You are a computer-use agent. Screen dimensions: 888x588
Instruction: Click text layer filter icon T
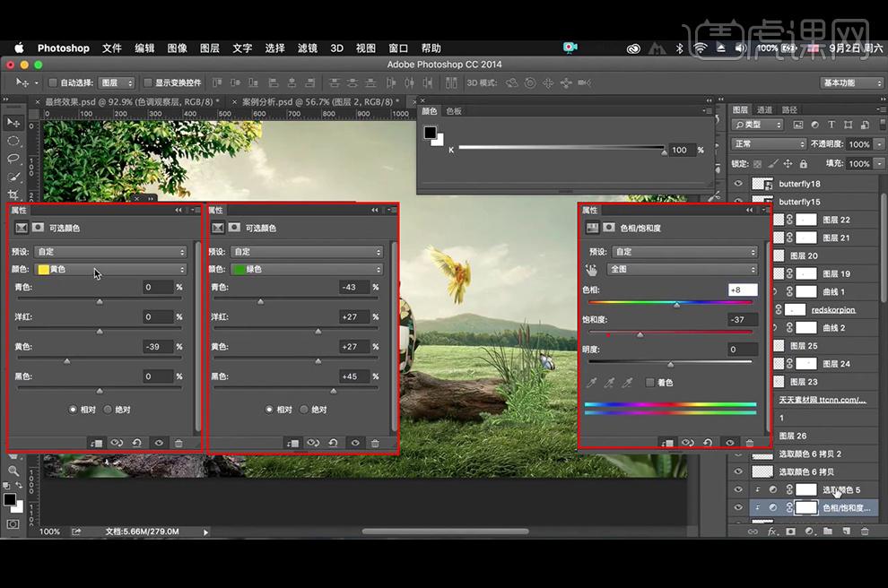pyautogui.click(x=831, y=125)
